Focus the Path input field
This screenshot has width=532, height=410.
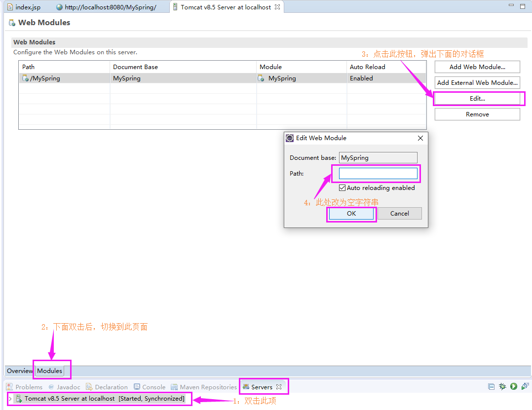(x=378, y=173)
